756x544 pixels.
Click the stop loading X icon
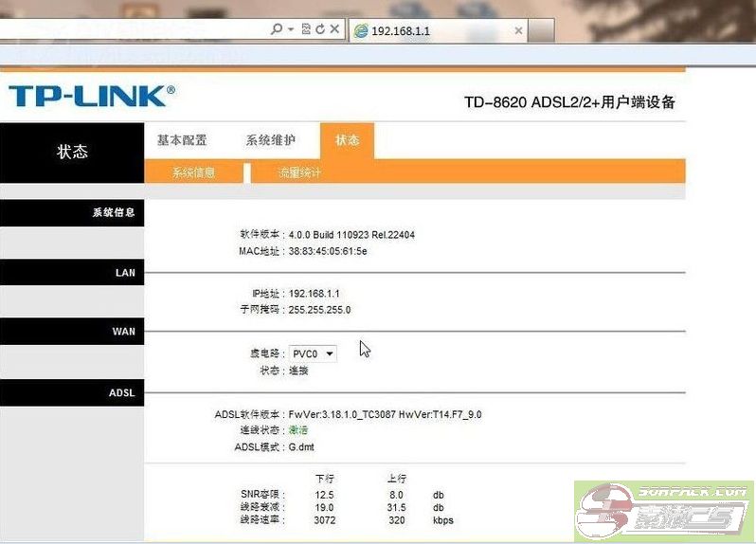click(334, 30)
